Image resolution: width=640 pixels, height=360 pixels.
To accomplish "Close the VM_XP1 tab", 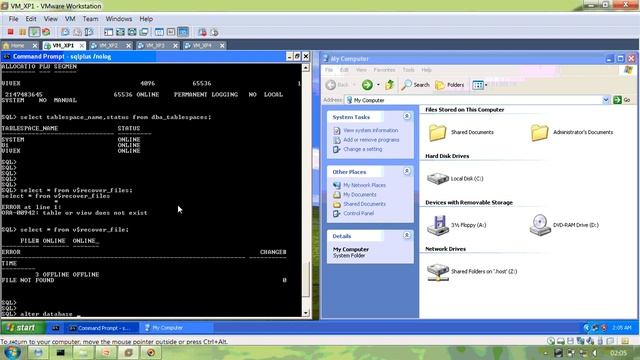I will tap(82, 45).
